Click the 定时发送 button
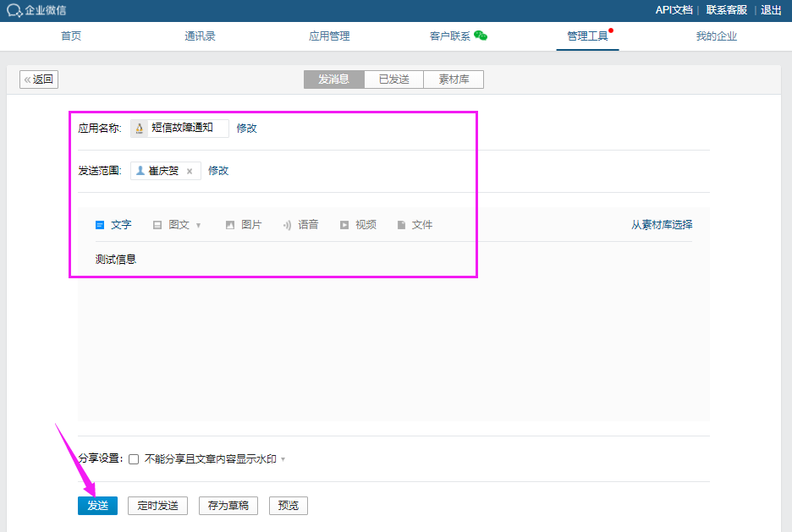 pos(157,505)
